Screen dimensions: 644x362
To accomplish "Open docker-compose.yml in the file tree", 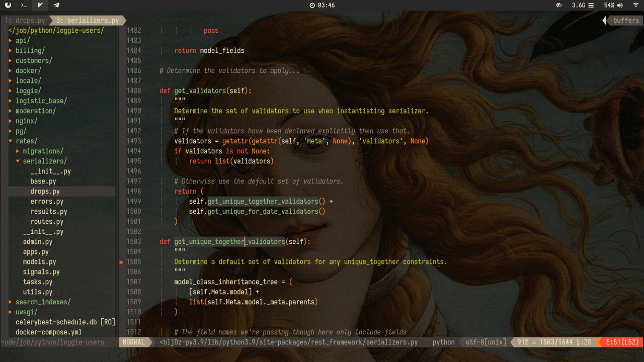I will coord(49,332).
